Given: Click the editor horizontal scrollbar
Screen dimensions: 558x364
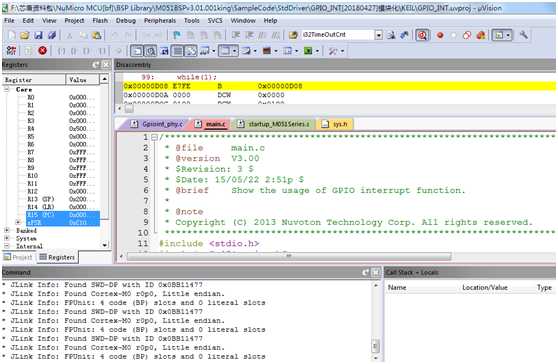Looking at the screenshot, I should [x=289, y=256].
